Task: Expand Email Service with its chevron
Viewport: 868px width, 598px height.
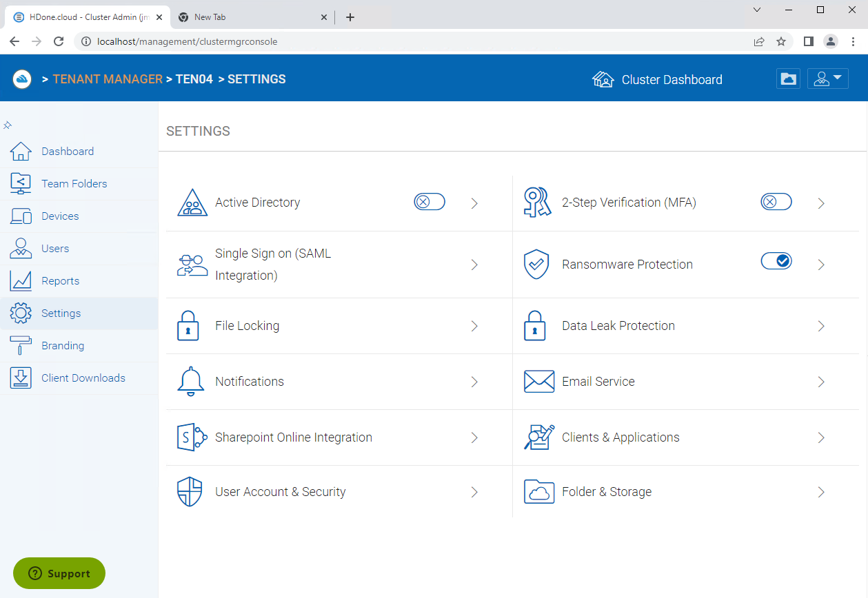Action: [x=821, y=382]
